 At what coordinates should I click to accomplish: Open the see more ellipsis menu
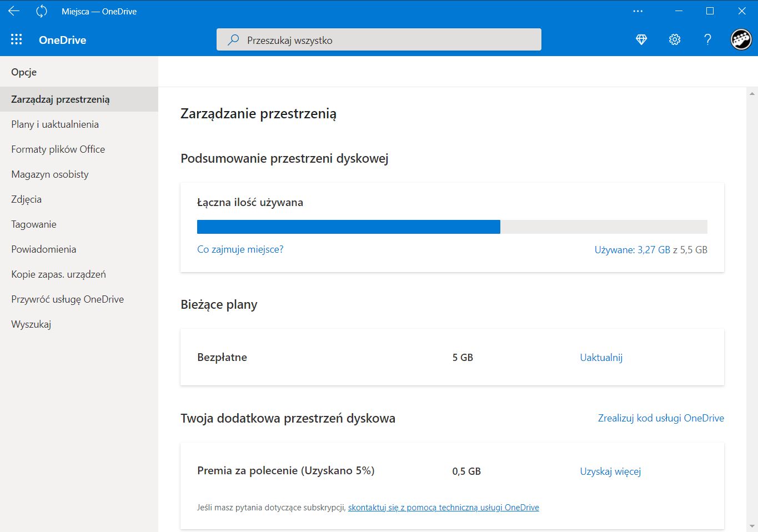637,11
